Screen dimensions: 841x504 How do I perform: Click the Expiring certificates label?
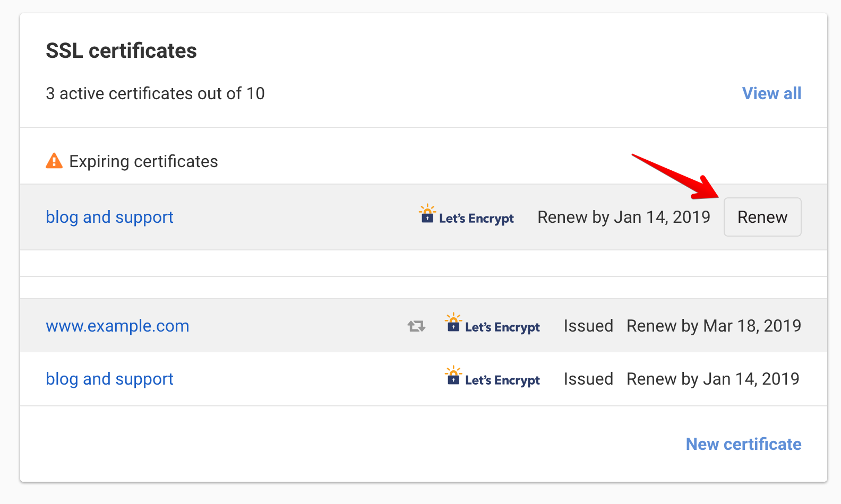[143, 161]
